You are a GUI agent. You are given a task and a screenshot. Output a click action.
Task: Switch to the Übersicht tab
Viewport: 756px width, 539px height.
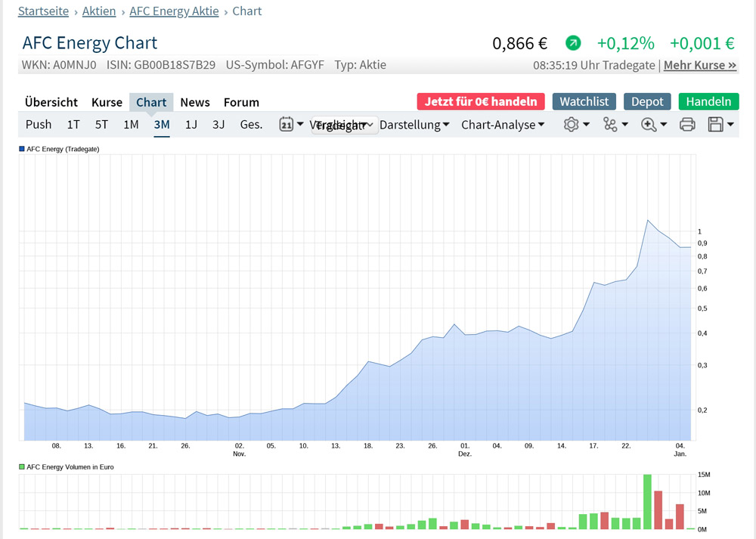[51, 102]
